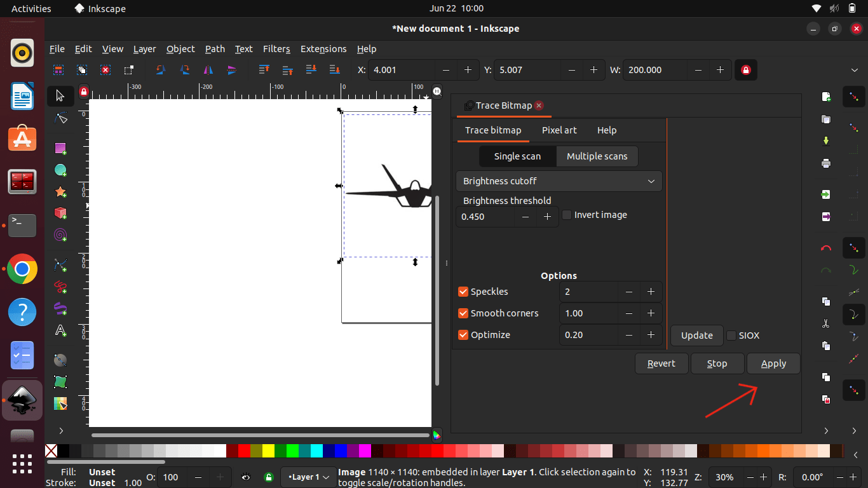The width and height of the screenshot is (868, 488).
Task: Open the Brightness cutoff dropdown
Action: click(x=559, y=181)
